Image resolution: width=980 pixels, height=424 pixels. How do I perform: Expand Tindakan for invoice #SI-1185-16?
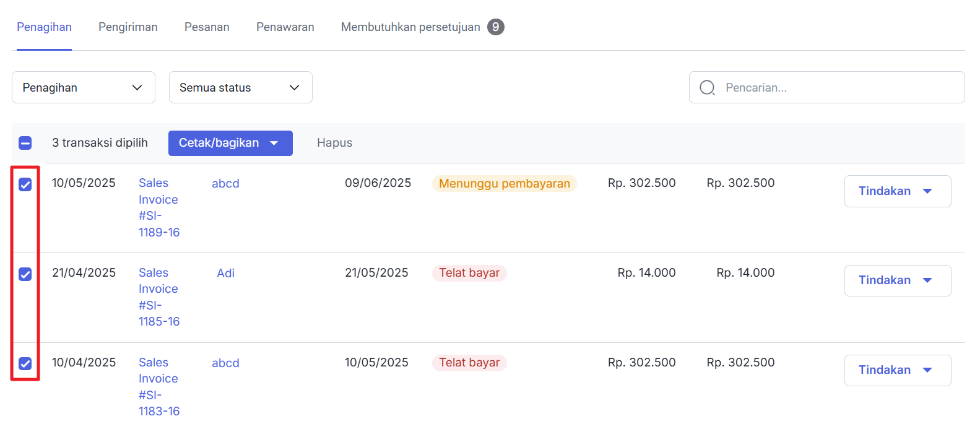click(897, 280)
